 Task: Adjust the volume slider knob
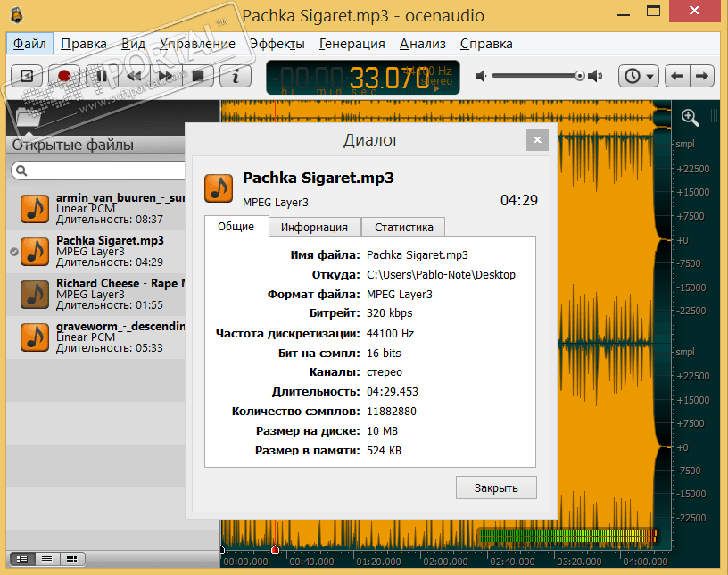point(579,76)
